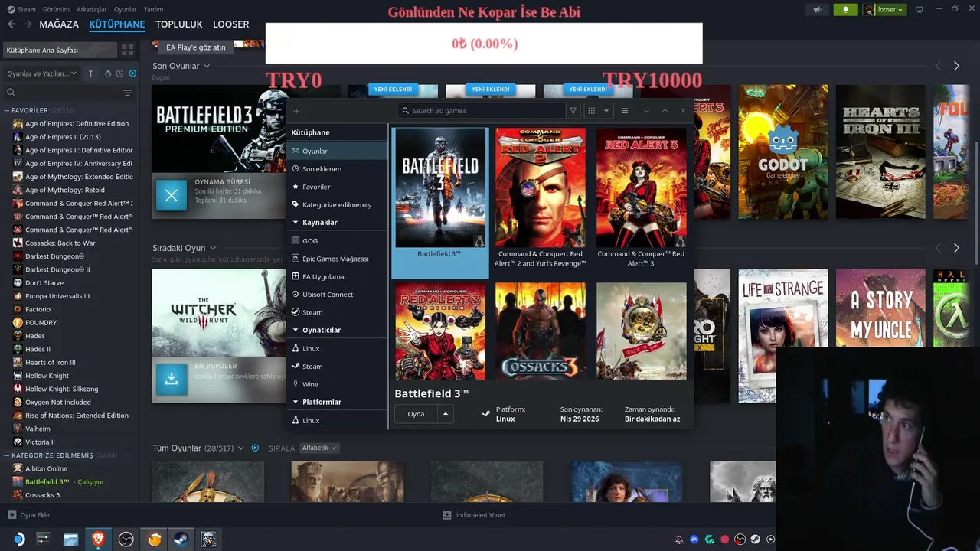The height and width of the screenshot is (551, 980).
Task: Open the view options dropdown arrow in Lutris
Action: coord(606,111)
